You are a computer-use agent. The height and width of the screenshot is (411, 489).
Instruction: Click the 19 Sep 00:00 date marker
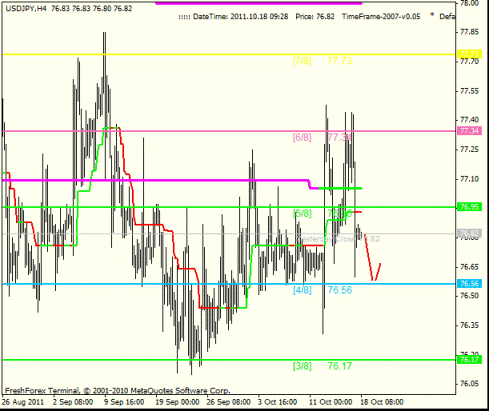click(177, 402)
